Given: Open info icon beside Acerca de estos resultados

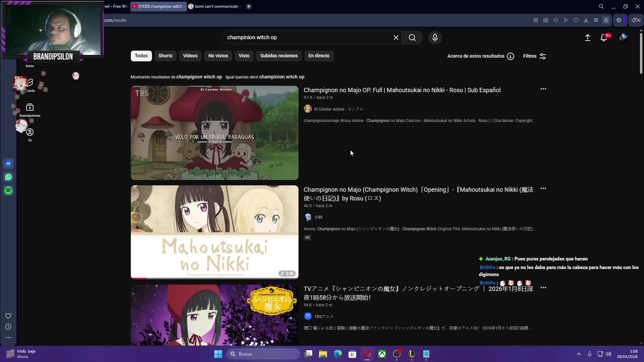Looking at the screenshot, I should pos(511,56).
